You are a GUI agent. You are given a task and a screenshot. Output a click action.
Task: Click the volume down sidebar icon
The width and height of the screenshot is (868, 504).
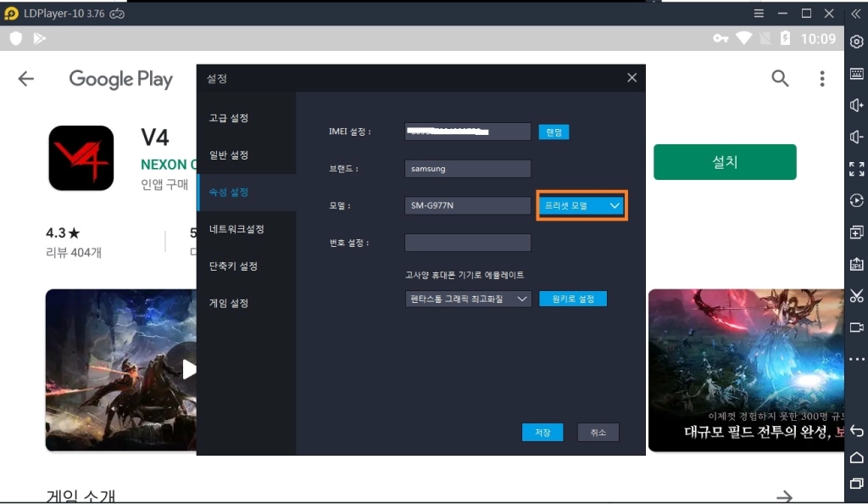click(x=856, y=137)
